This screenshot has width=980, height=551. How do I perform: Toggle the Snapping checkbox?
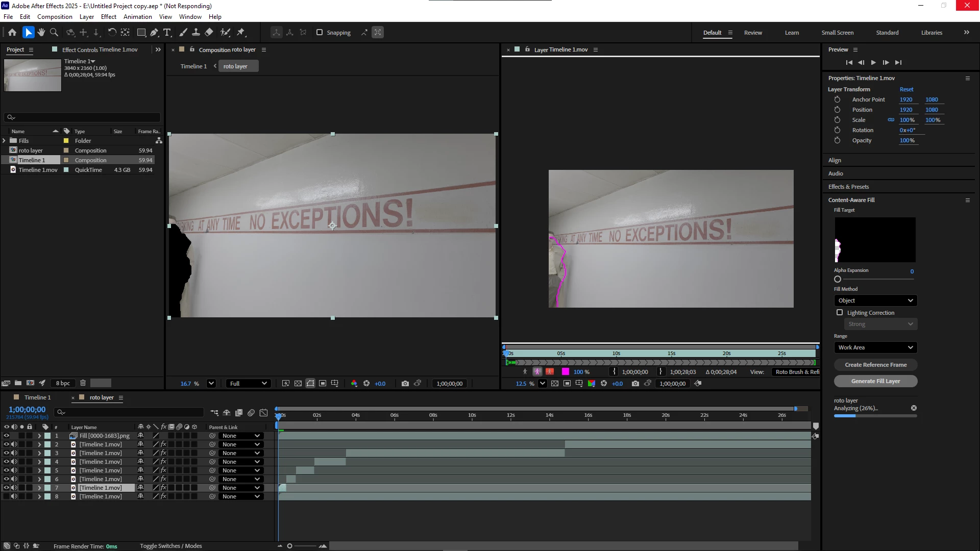point(320,32)
